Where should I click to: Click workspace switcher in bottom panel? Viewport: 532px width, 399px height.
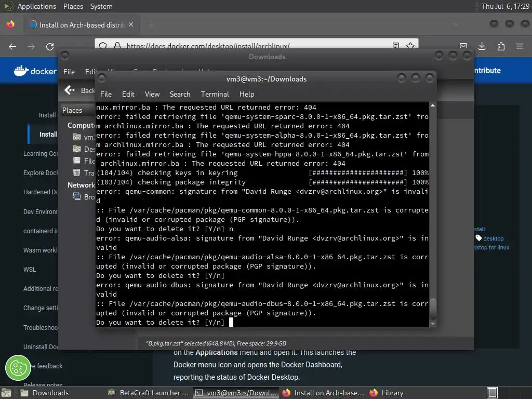[492, 393]
